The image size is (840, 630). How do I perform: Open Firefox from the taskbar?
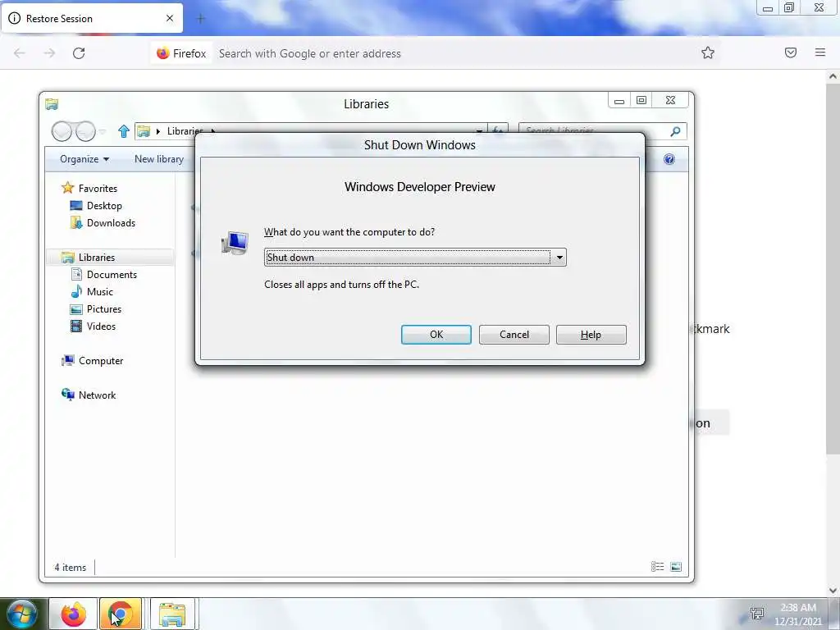pos(73,614)
